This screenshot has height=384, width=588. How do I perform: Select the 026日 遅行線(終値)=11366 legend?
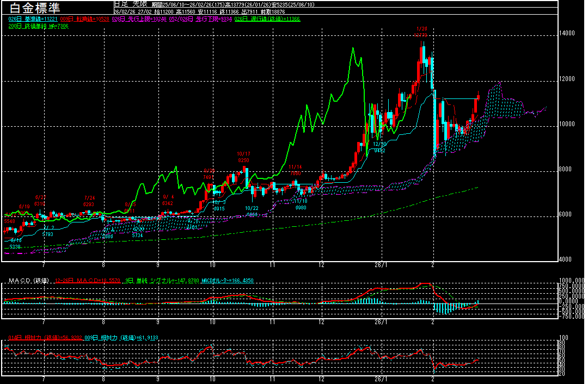coord(267,19)
